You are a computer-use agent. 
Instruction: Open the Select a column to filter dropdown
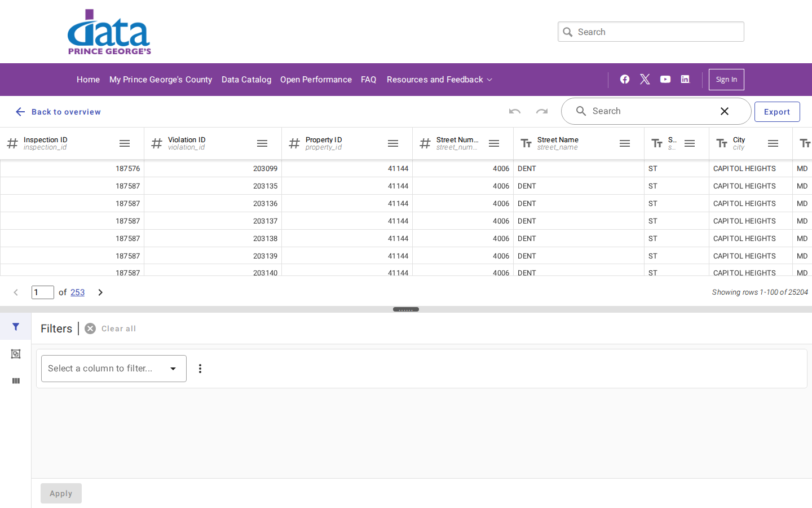114,369
